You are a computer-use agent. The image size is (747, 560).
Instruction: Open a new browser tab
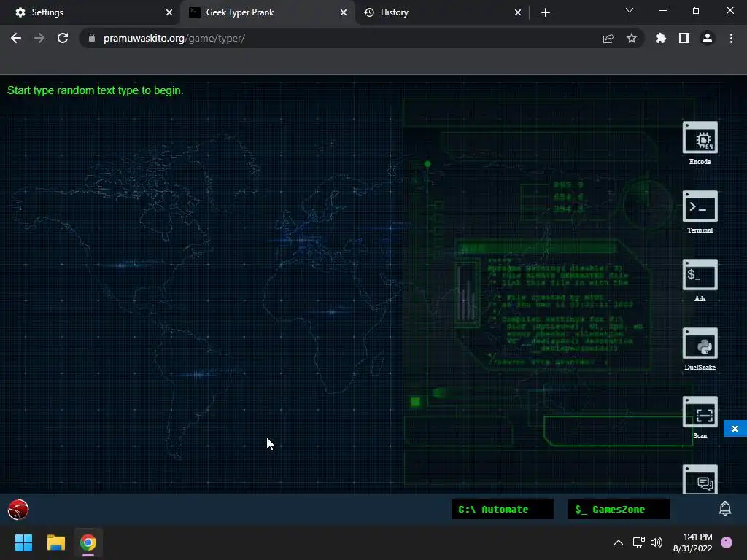click(546, 12)
